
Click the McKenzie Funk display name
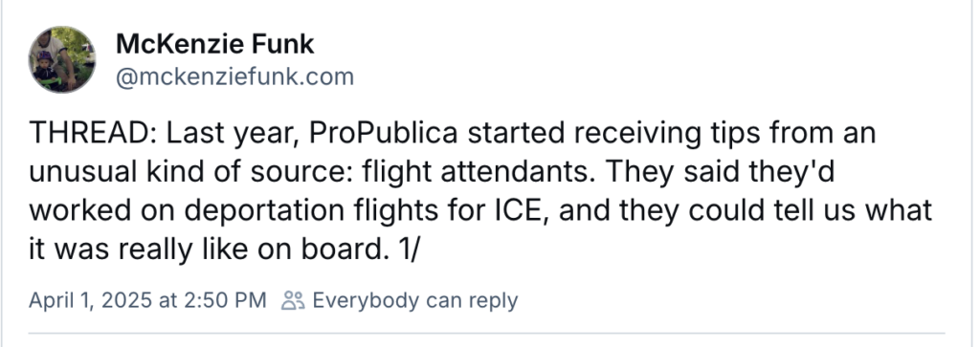[x=215, y=44]
